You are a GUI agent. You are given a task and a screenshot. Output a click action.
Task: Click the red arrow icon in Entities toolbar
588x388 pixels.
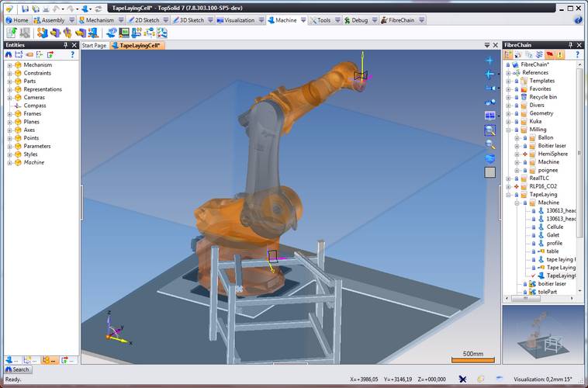coord(50,55)
